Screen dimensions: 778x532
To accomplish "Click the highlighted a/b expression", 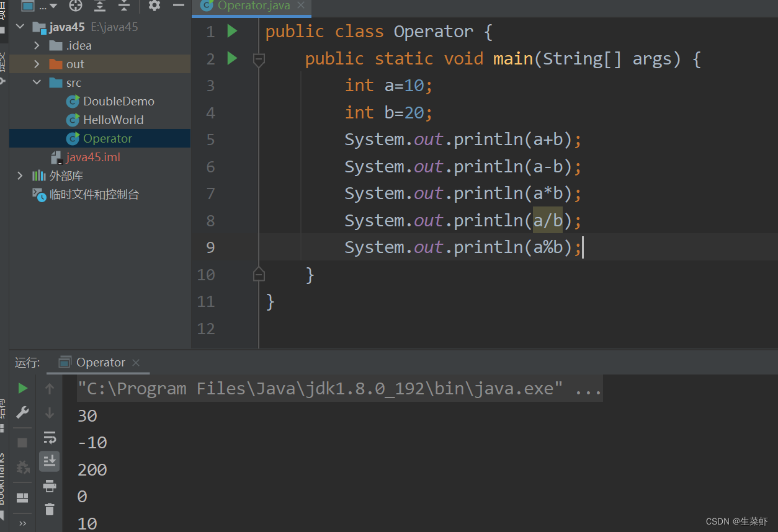I will 548,220.
